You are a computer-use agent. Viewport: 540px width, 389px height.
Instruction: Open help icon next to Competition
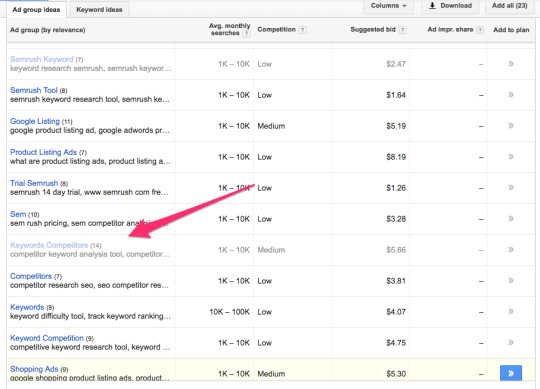(302, 30)
